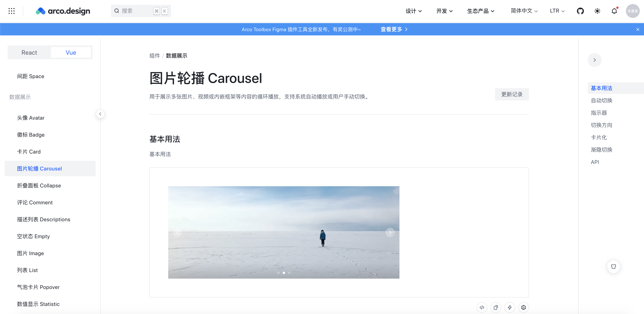Viewport: 644px width, 314px height.
Task: Click the expand code icon below demo
Action: tap(482, 307)
